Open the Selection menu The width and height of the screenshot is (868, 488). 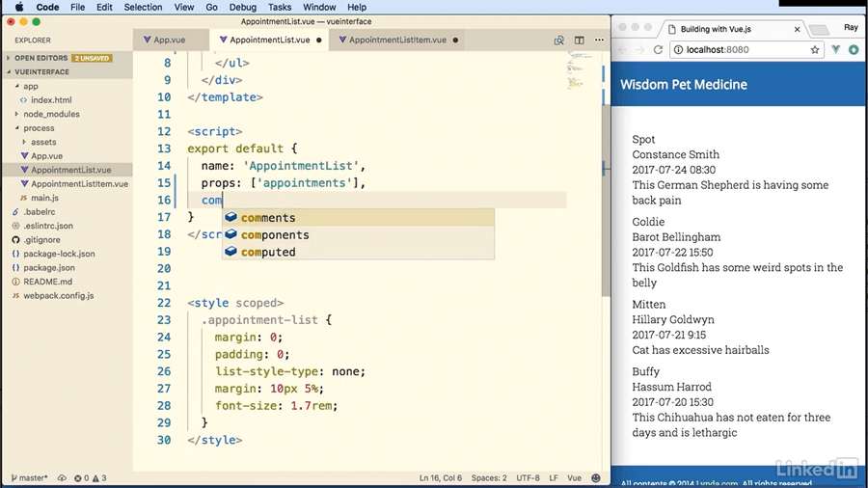coord(143,7)
